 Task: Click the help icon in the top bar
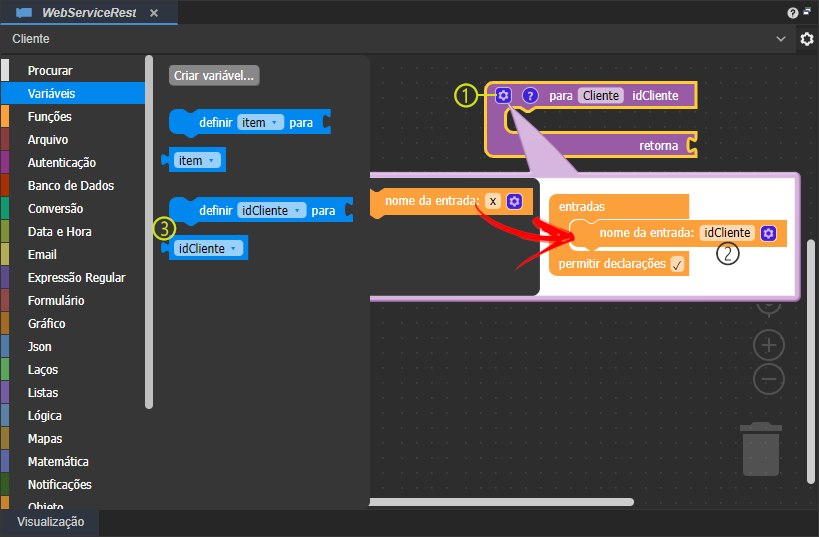tap(793, 13)
